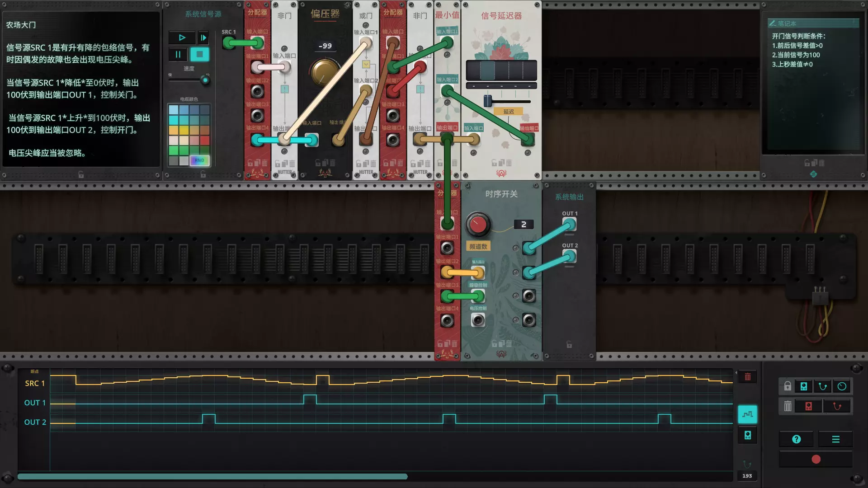Screen dimensions: 868x488
Task: Select the red cable color swatch
Action: (x=204, y=140)
